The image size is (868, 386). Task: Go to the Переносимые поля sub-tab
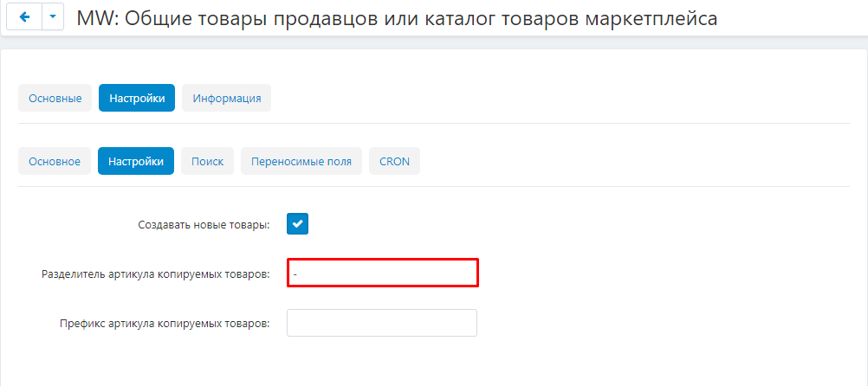[301, 161]
